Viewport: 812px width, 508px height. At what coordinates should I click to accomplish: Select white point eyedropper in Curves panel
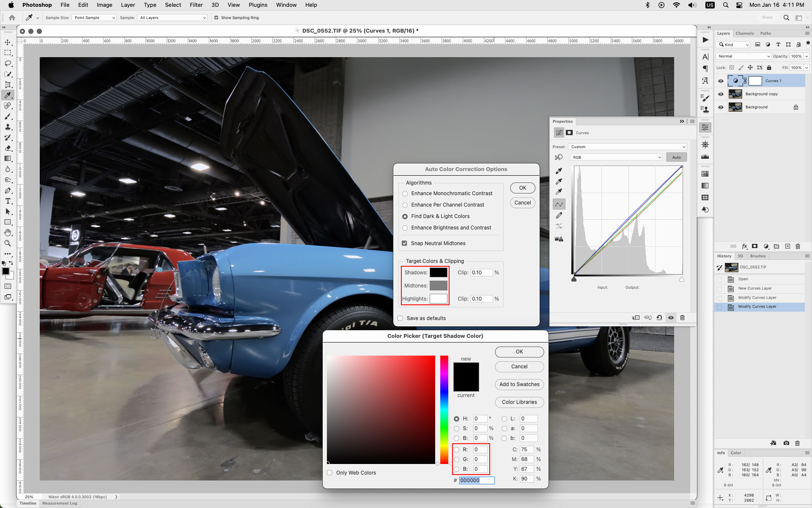[559, 191]
